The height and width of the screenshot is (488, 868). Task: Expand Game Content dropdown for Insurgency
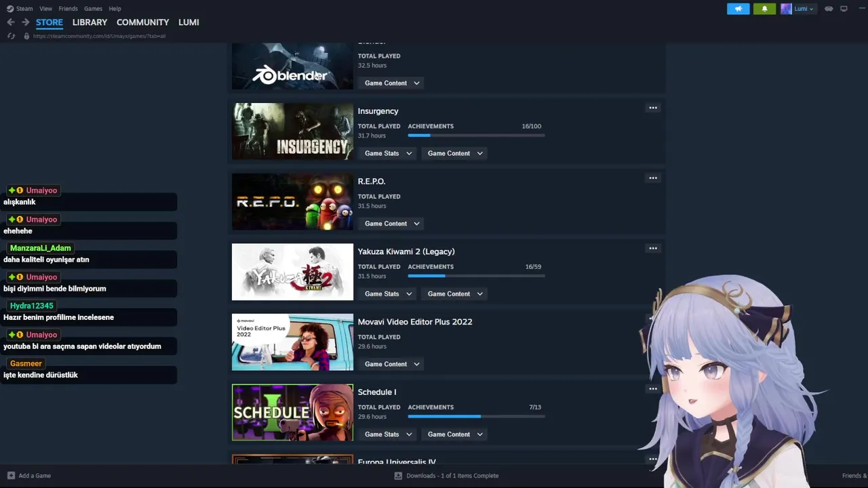click(x=455, y=153)
